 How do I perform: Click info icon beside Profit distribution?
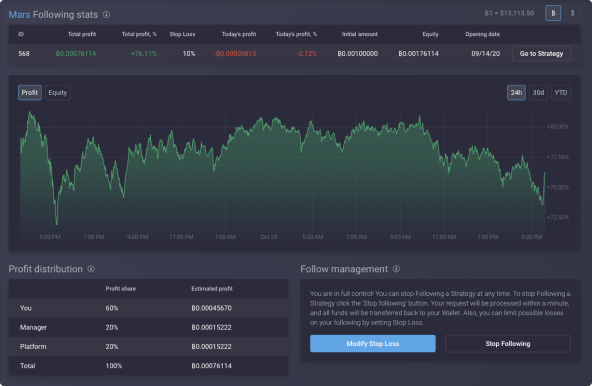click(x=91, y=269)
